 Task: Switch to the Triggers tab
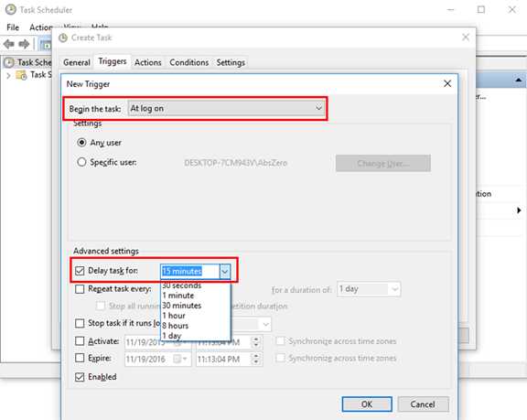point(113,61)
